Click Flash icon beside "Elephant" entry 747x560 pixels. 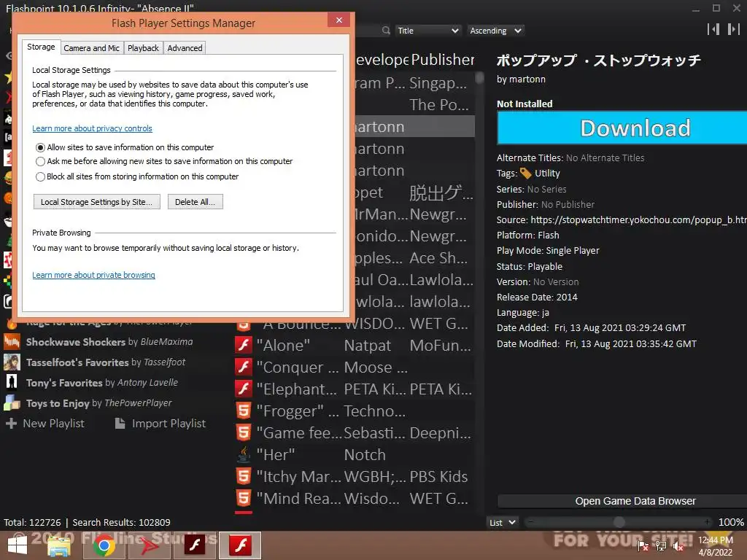[244, 389]
